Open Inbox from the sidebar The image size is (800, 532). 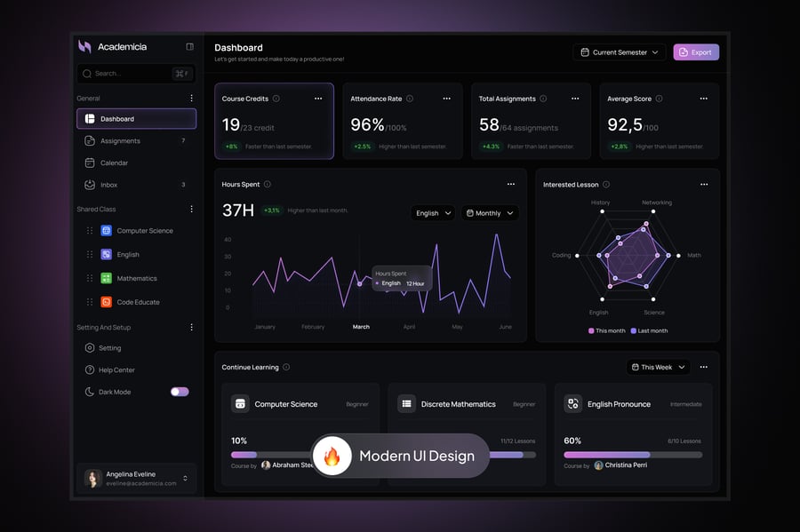108,185
